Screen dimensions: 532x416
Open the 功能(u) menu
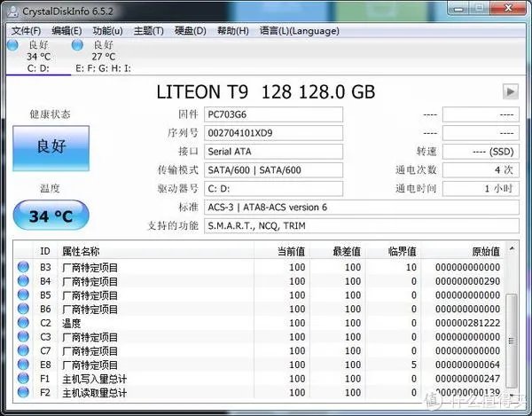point(107,31)
